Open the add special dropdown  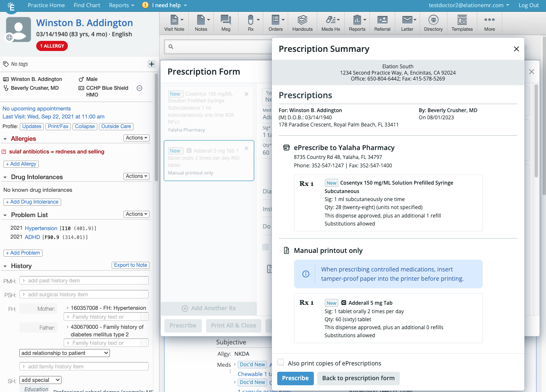click(x=40, y=380)
